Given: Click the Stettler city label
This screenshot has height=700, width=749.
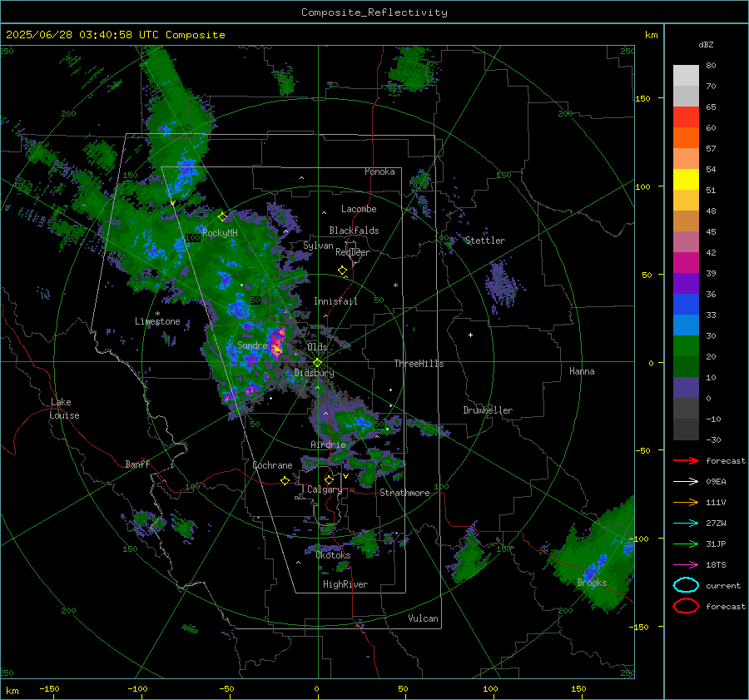Looking at the screenshot, I should tap(485, 241).
